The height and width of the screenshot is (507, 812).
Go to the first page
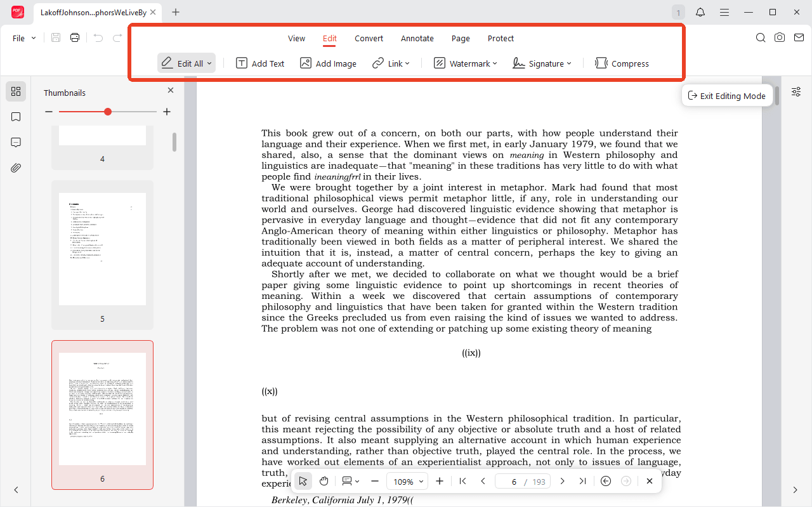click(x=462, y=481)
